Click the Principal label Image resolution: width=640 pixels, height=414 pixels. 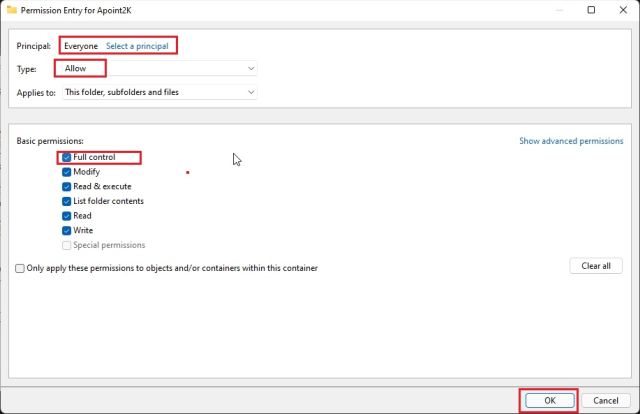[x=33, y=46]
